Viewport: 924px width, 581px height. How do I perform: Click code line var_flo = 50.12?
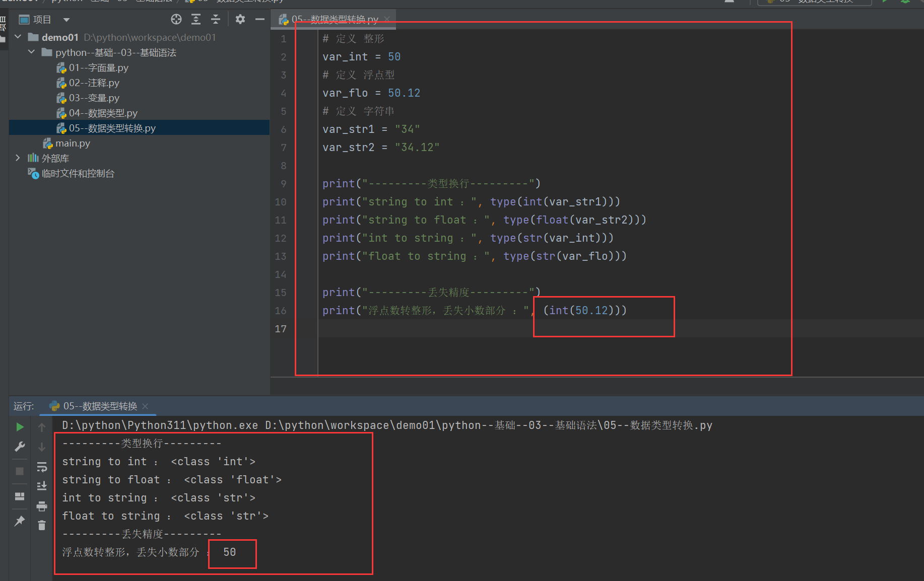(x=371, y=93)
